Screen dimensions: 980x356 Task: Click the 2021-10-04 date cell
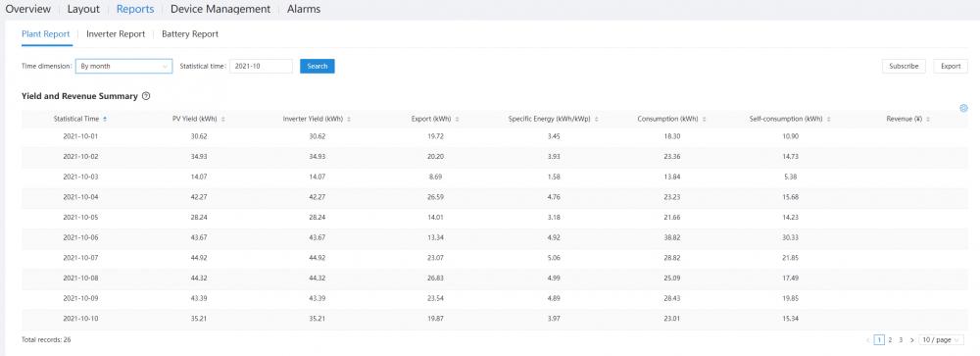(x=80, y=197)
